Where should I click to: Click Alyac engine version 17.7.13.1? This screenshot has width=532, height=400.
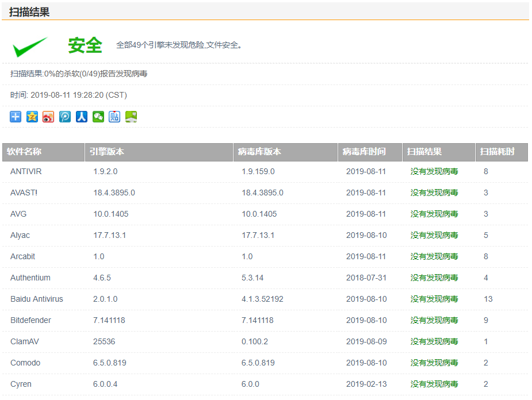(109, 236)
